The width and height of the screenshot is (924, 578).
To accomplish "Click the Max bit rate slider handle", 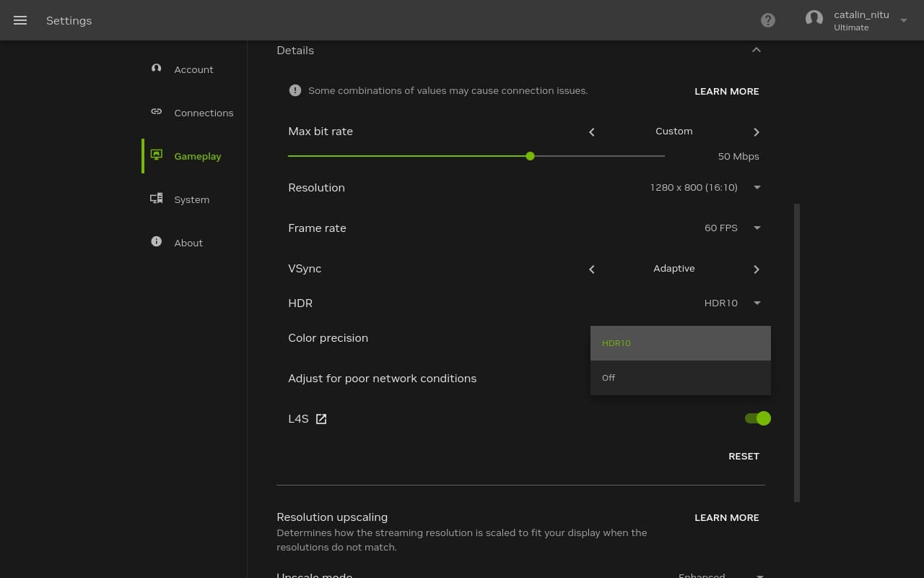I will (530, 156).
